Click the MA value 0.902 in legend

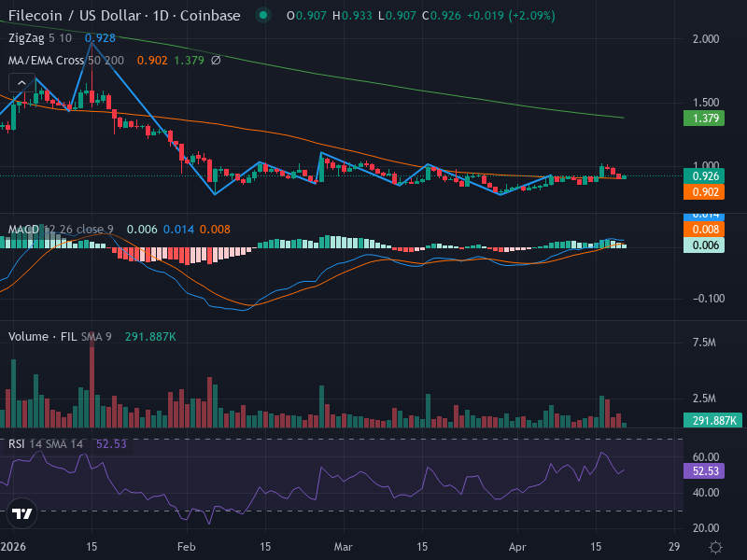[x=152, y=61]
